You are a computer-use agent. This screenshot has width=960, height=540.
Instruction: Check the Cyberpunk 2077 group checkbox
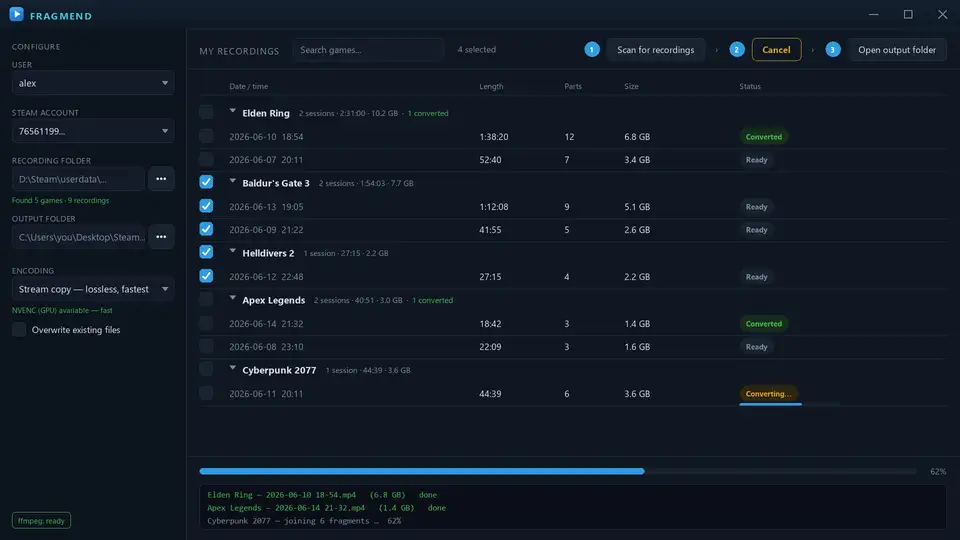click(206, 369)
